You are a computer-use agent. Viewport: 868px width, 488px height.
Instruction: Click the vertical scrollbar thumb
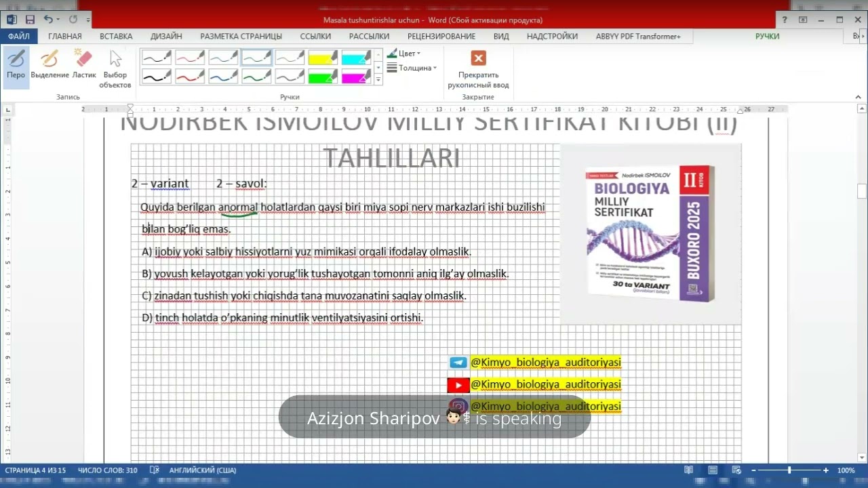pyautogui.click(x=862, y=190)
